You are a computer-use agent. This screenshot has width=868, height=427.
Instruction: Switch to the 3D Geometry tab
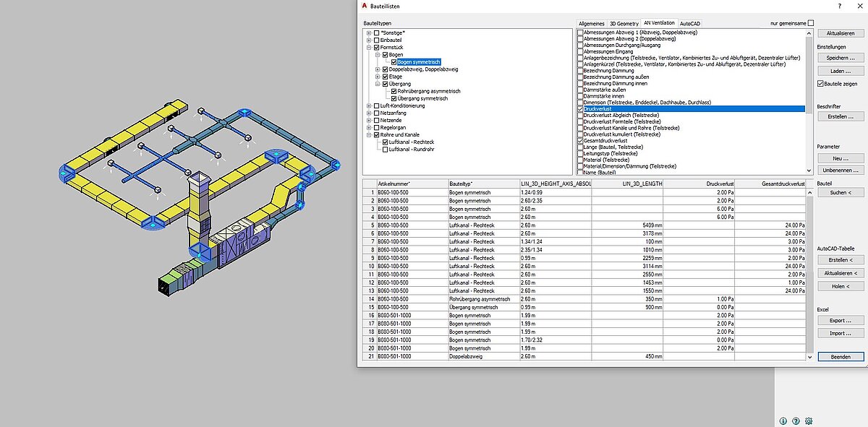(x=624, y=24)
